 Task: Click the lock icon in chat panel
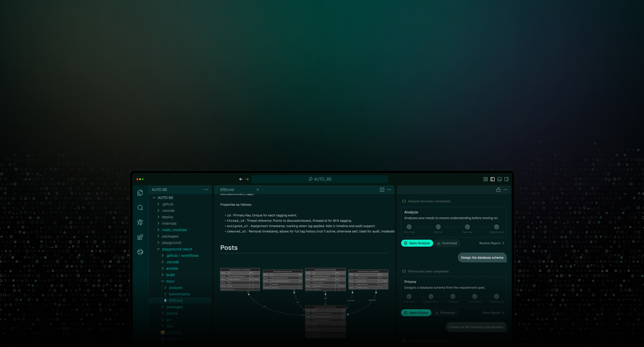tap(498, 190)
